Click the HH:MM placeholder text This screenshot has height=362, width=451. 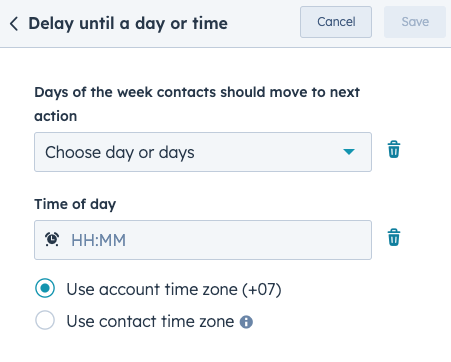[x=99, y=240]
